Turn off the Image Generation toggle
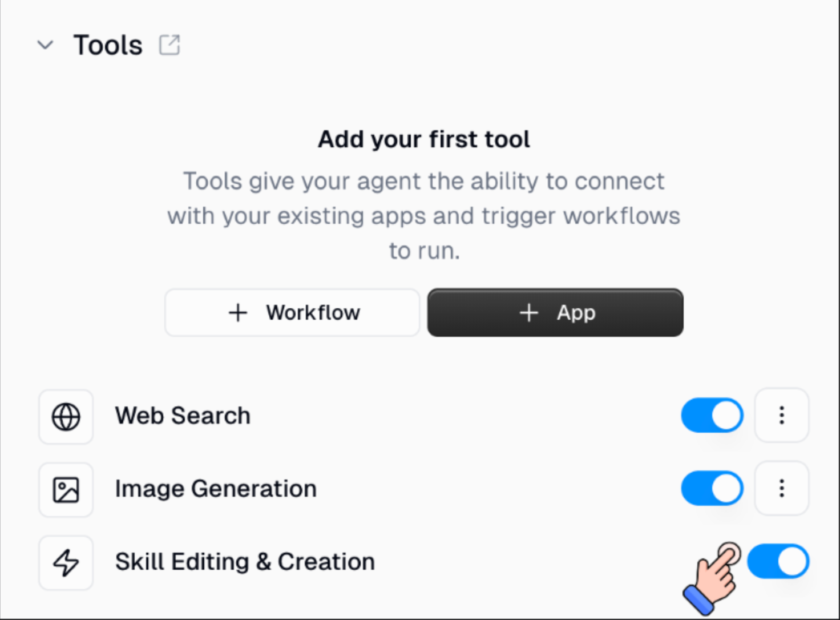 pyautogui.click(x=712, y=489)
